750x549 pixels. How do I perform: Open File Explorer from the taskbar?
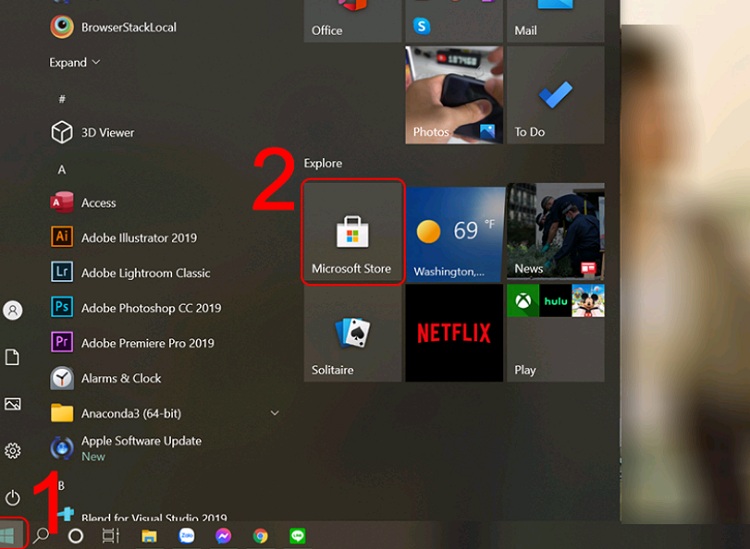point(149,536)
